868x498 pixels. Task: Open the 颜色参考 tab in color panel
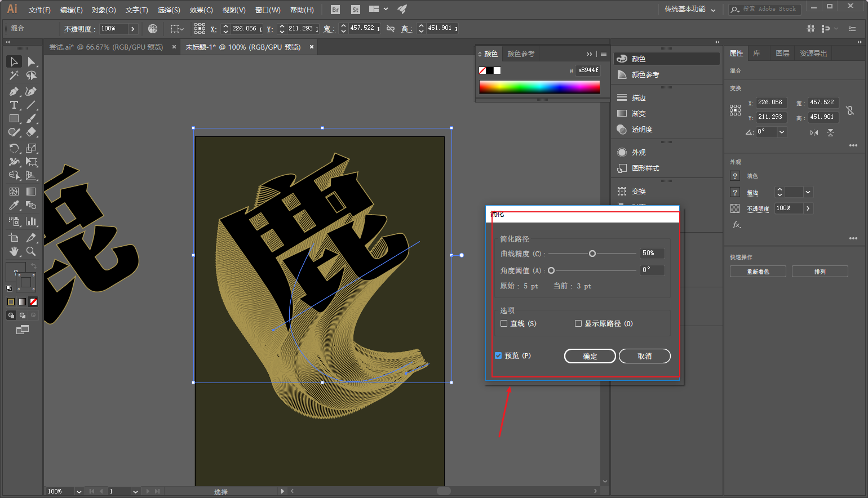[521, 54]
